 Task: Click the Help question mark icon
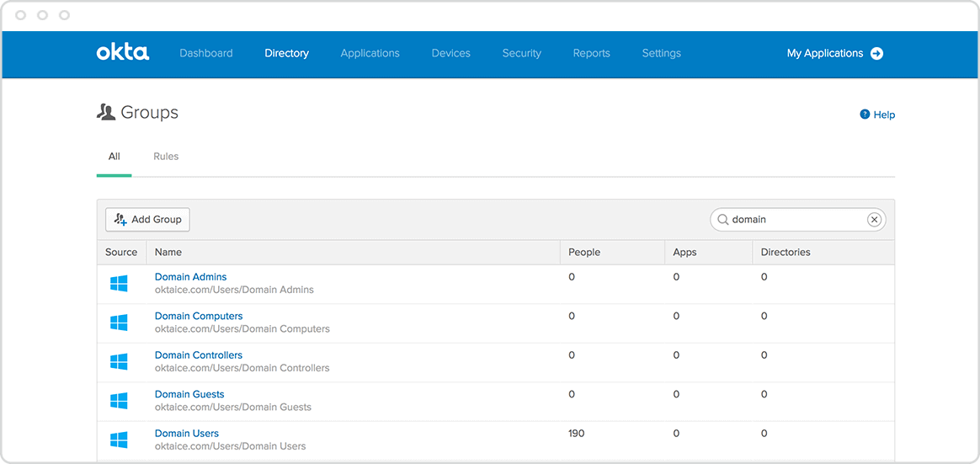coord(865,115)
